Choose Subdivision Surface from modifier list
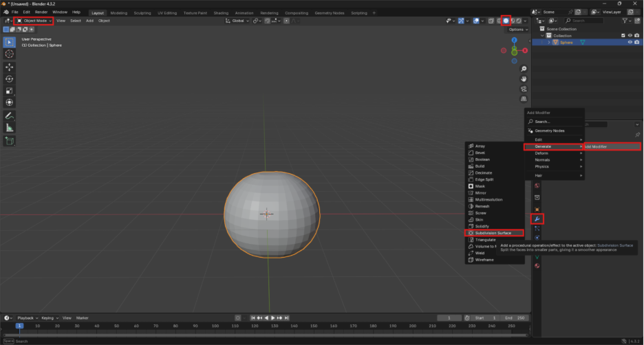Image resolution: width=644 pixels, height=345 pixels. tap(493, 233)
